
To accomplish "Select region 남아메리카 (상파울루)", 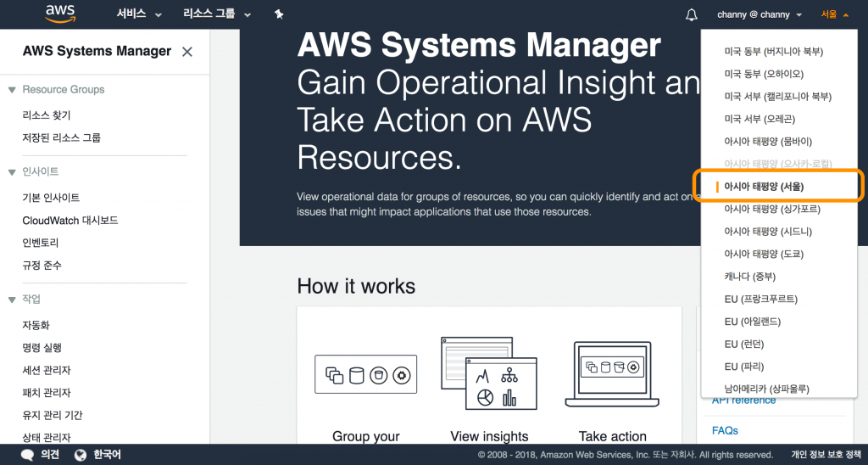I will point(766,389).
